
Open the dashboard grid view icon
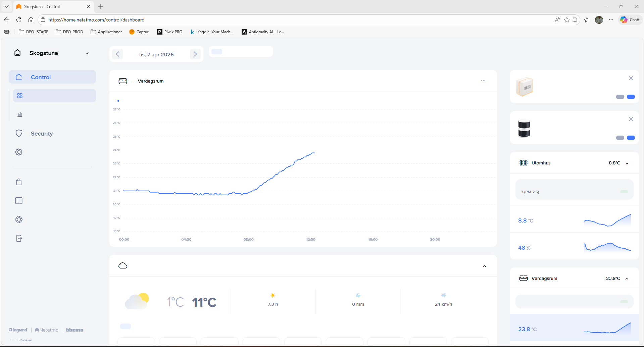pyautogui.click(x=20, y=96)
